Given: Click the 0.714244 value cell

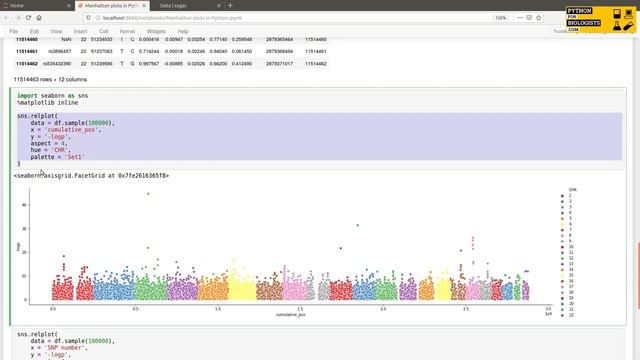Looking at the screenshot, I should (x=149, y=51).
